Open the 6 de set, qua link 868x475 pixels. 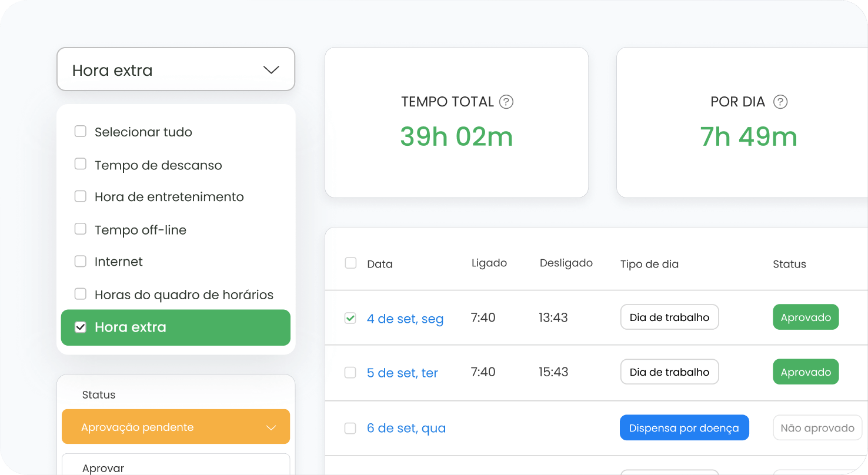click(406, 428)
